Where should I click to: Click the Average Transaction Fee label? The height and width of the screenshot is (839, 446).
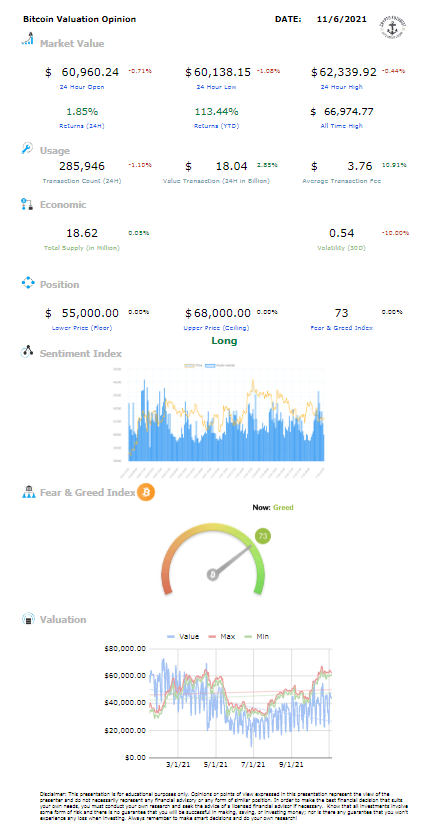point(342,181)
